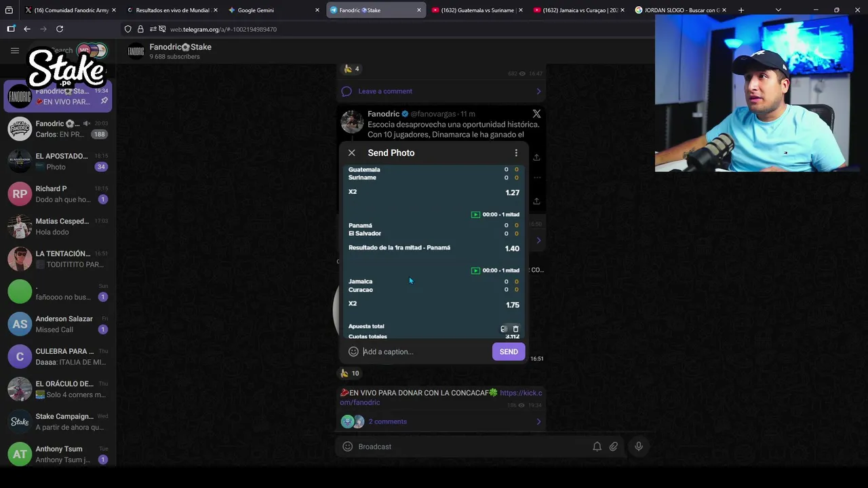Click the banana reaction with 10
Viewport: 868px width, 488px height.
click(x=350, y=373)
